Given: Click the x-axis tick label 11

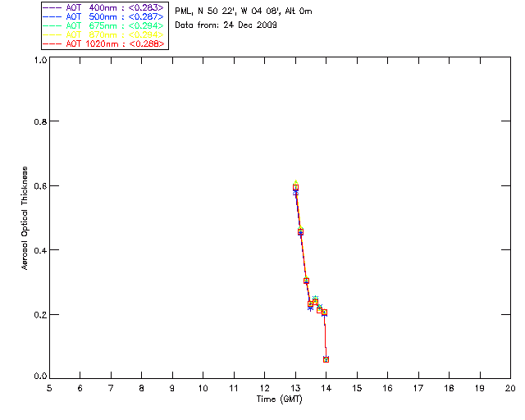Looking at the screenshot, I should pos(234,388).
